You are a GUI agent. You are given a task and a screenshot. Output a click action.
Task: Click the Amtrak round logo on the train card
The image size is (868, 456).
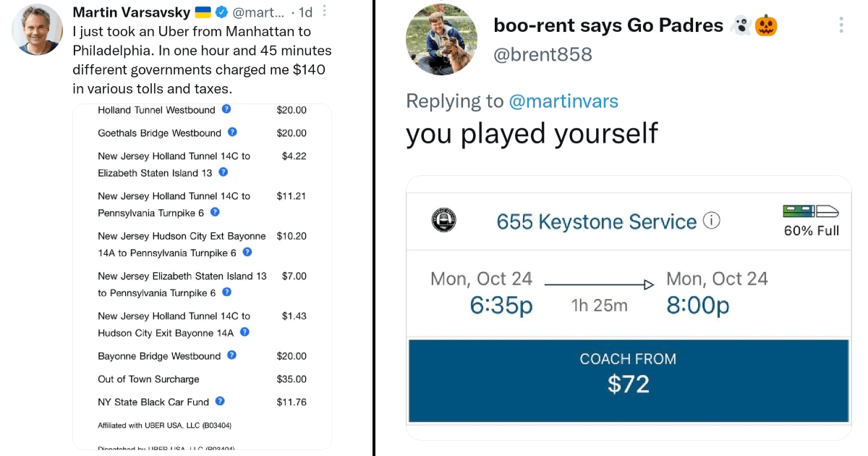[x=443, y=220]
